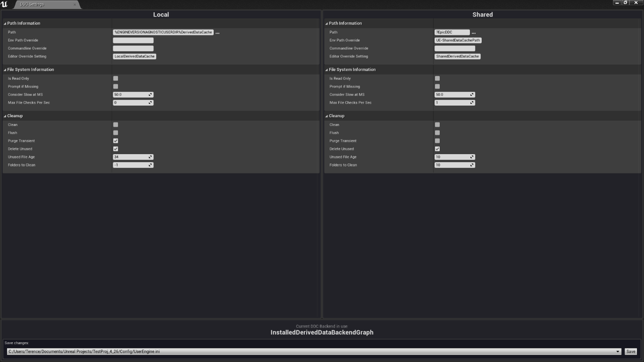Toggle Shared Prompt if Missing checkbox

click(437, 86)
